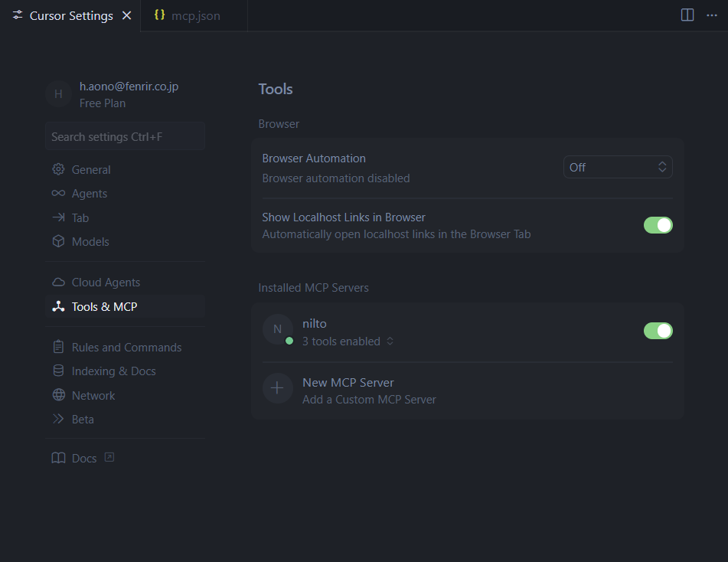The image size is (728, 562).
Task: Click the Models cube icon
Action: click(58, 241)
